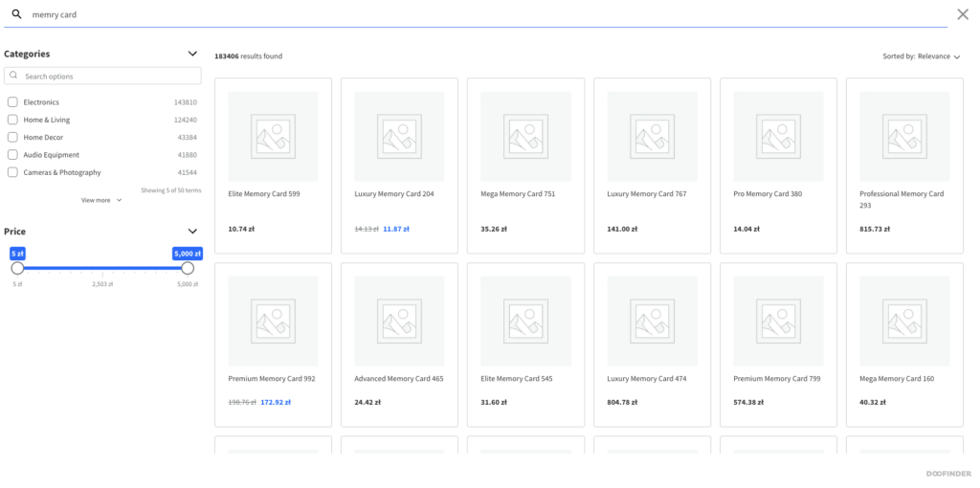The image size is (980, 488).
Task: Click the Price section heading
Action: (15, 232)
